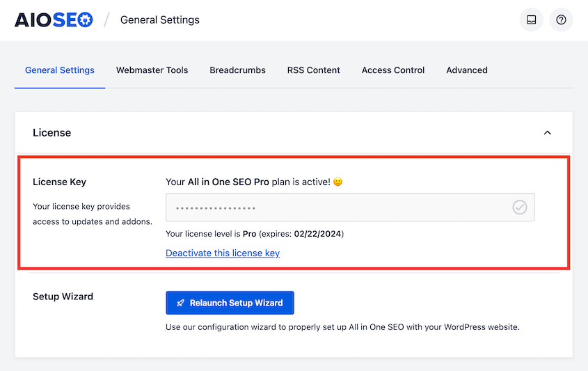The height and width of the screenshot is (371, 588).
Task: Open the notifications inbox icon
Action: (x=532, y=20)
